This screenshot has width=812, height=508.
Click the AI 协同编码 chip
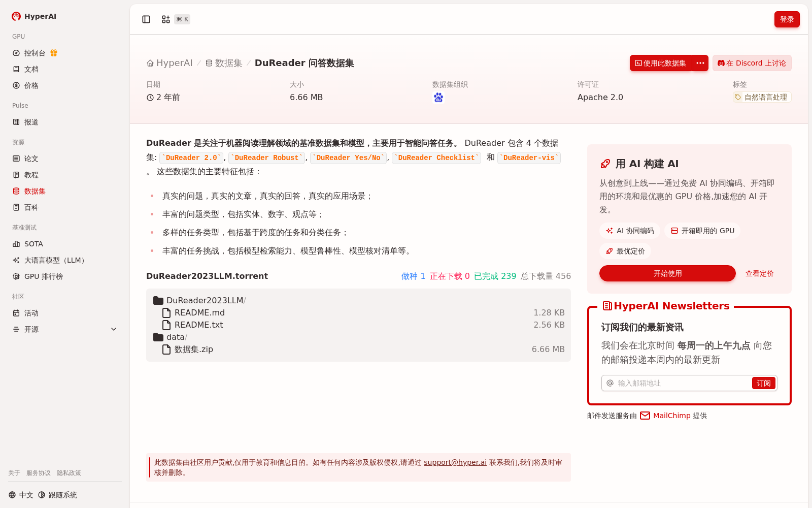630,231
